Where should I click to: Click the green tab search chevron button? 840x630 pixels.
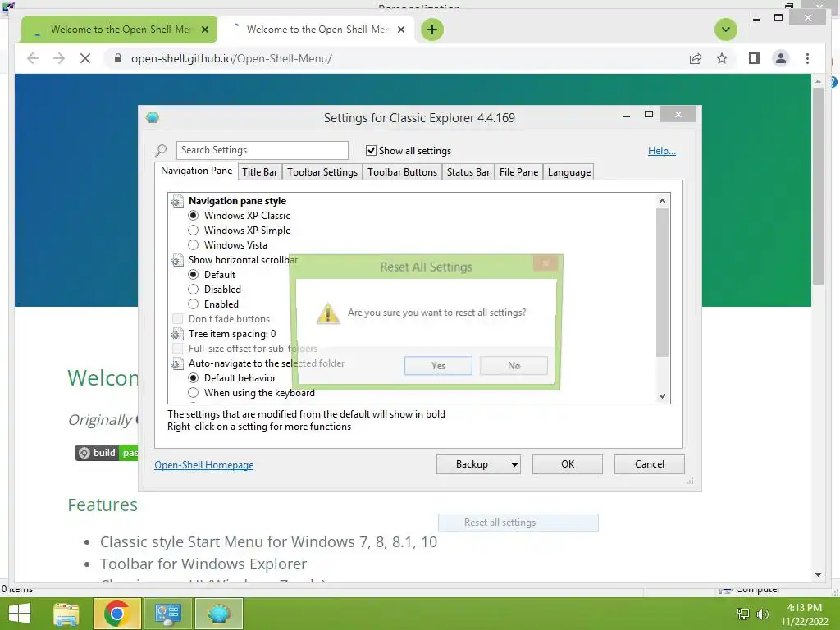(726, 30)
